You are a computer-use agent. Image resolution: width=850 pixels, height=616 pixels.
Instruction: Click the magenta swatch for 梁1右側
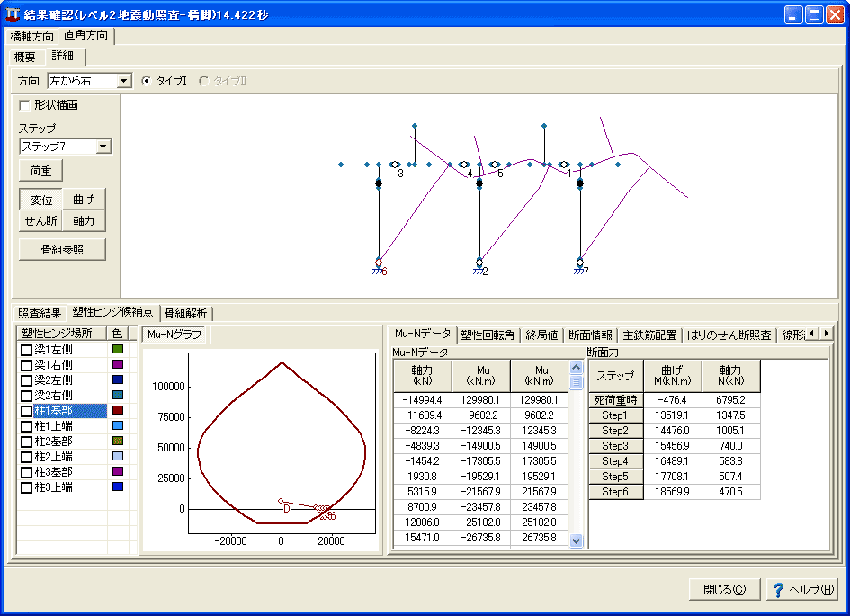click(118, 364)
